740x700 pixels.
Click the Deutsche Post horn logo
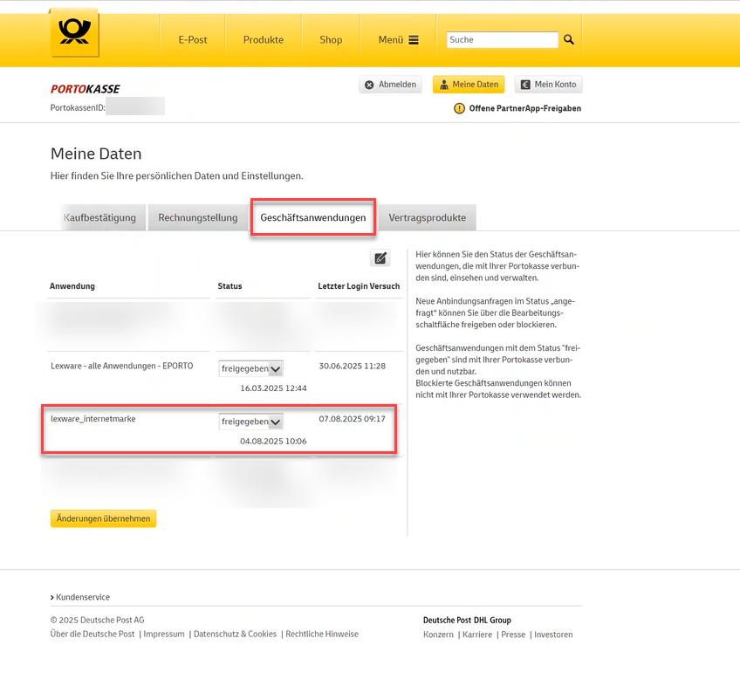tap(74, 33)
